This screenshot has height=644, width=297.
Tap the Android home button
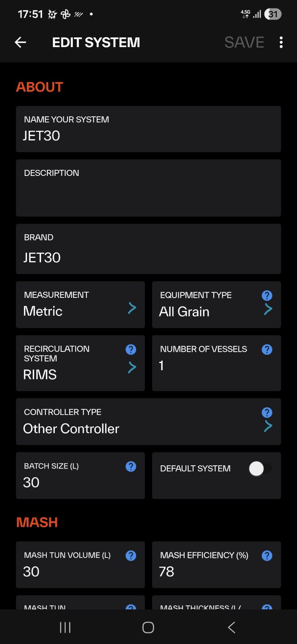click(x=148, y=627)
